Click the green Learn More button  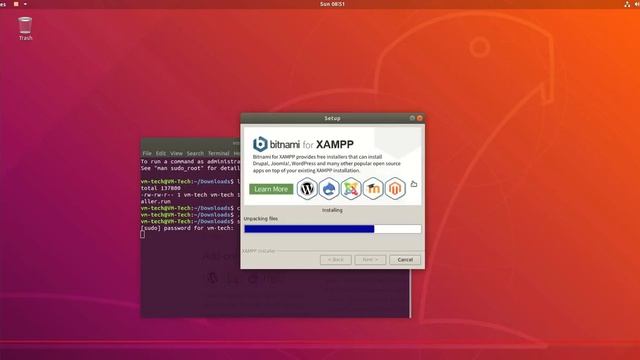pos(271,189)
